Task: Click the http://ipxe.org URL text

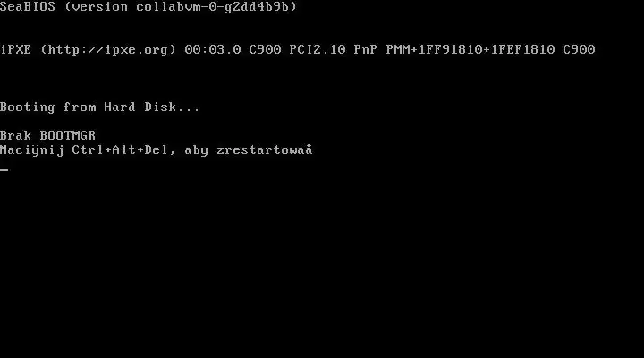Action: pos(108,50)
